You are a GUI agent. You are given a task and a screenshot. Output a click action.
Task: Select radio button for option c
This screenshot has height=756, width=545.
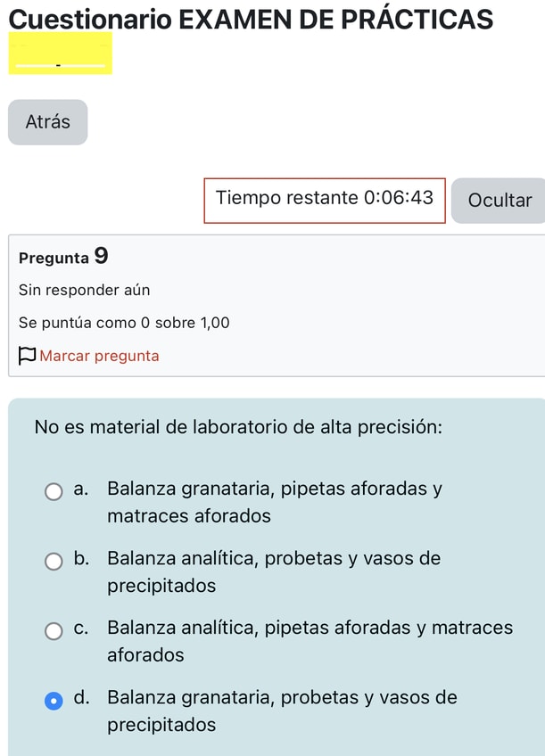(x=54, y=630)
